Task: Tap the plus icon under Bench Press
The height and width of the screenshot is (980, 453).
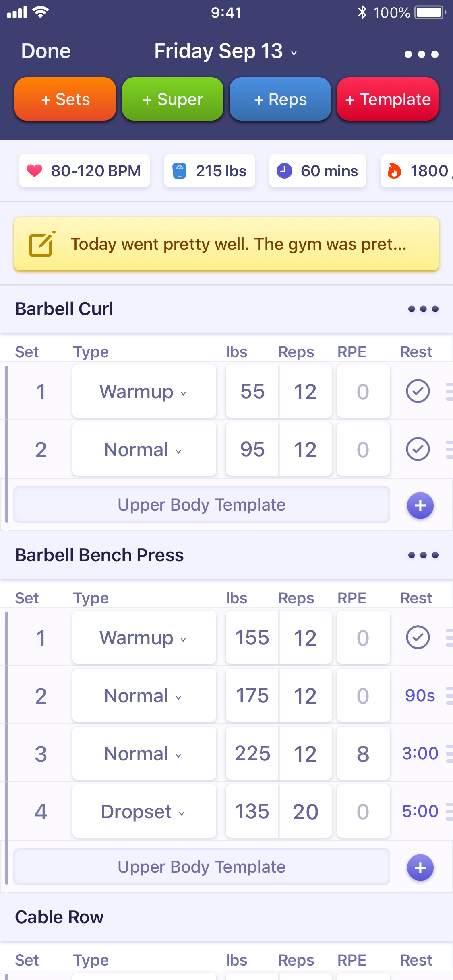Action: click(420, 867)
